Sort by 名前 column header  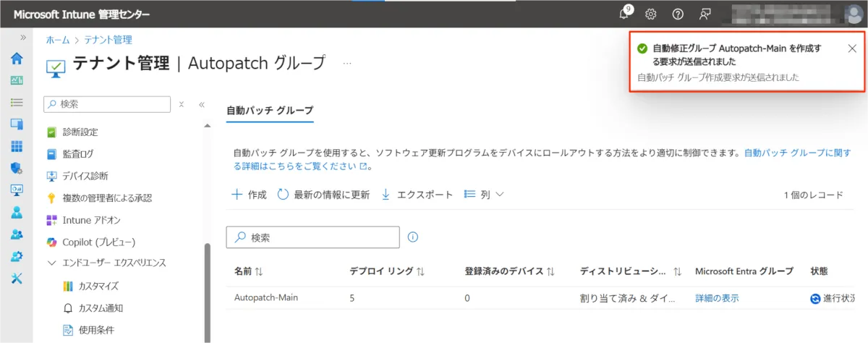[x=249, y=271]
